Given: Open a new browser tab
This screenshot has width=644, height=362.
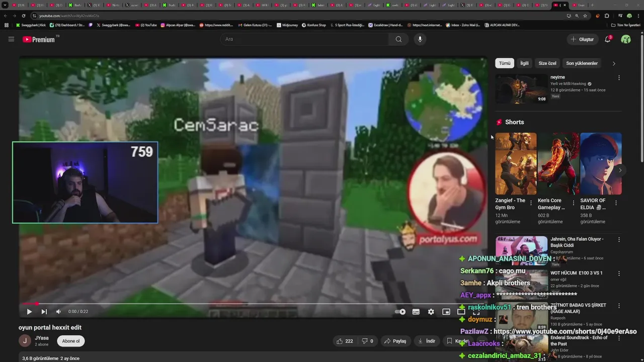Looking at the screenshot, I should click(x=592, y=5).
